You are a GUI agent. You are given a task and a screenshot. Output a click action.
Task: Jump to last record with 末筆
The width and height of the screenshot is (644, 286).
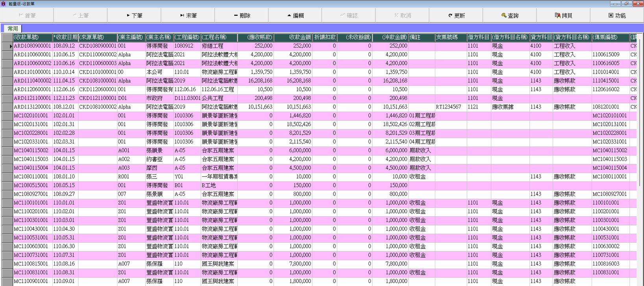click(x=188, y=15)
